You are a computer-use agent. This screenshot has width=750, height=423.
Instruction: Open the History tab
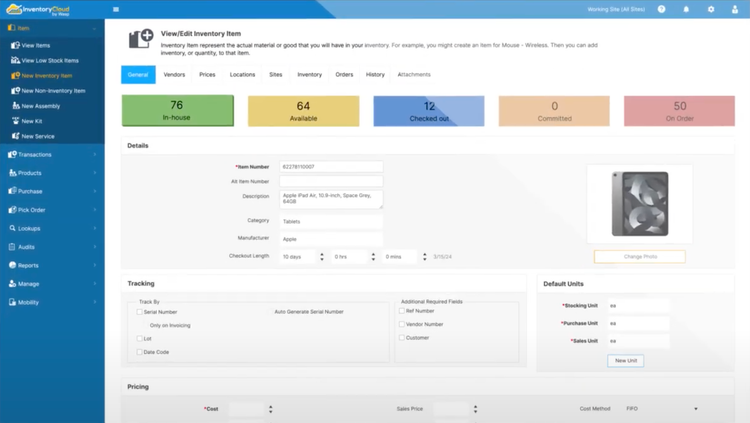tap(375, 75)
